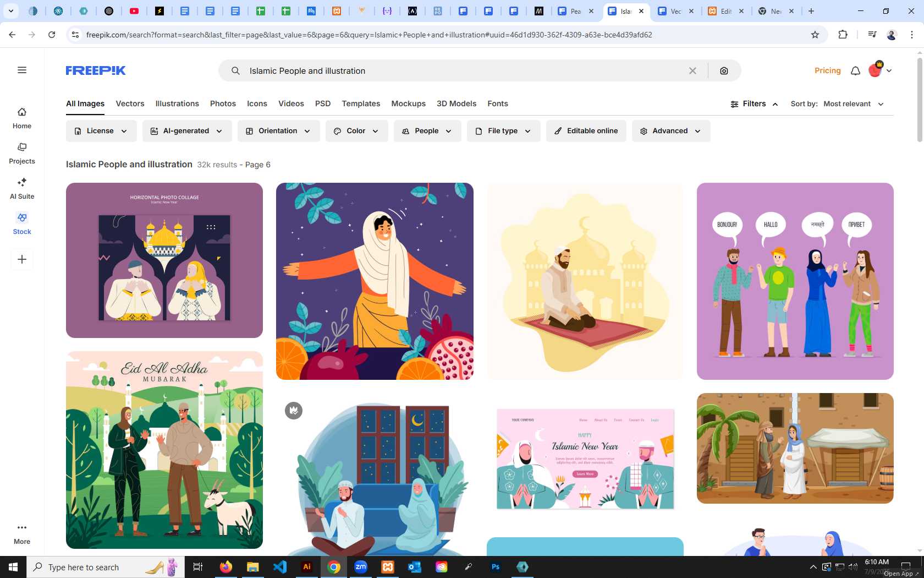Viewport: 924px width, 578px height.
Task: Open Photoshop from taskbar
Action: click(x=496, y=567)
